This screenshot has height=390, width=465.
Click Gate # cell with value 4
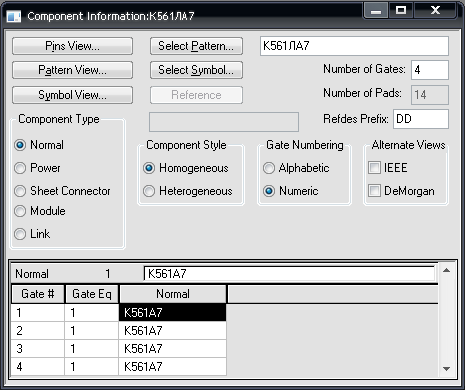38,367
